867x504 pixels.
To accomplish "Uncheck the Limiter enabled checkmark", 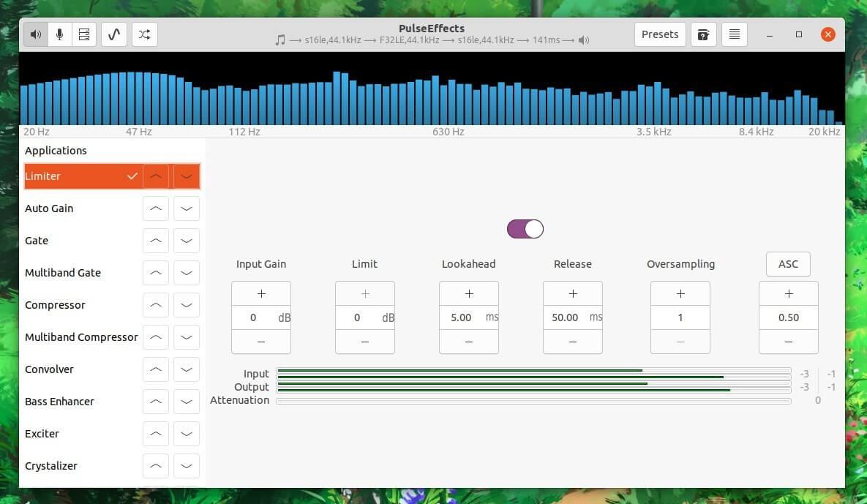I will (132, 176).
